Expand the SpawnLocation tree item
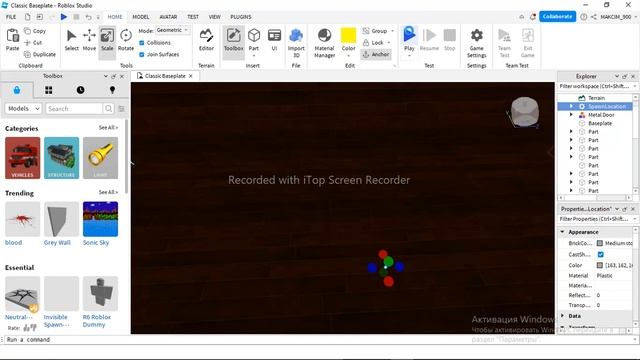This screenshot has height=360, width=640. click(571, 106)
